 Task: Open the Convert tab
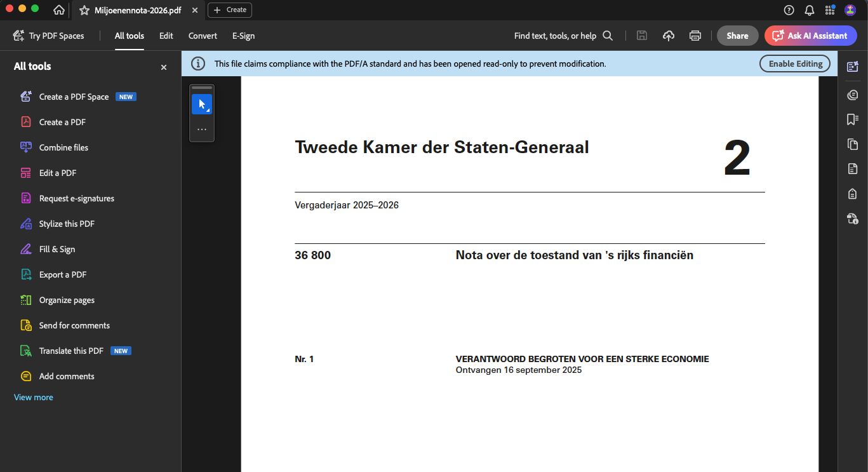[x=203, y=36]
